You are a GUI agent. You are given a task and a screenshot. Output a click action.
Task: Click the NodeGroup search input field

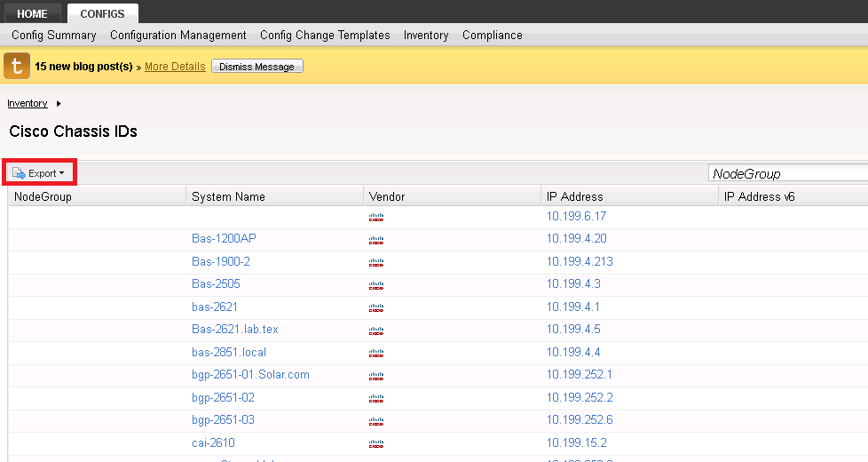pyautogui.click(x=788, y=173)
